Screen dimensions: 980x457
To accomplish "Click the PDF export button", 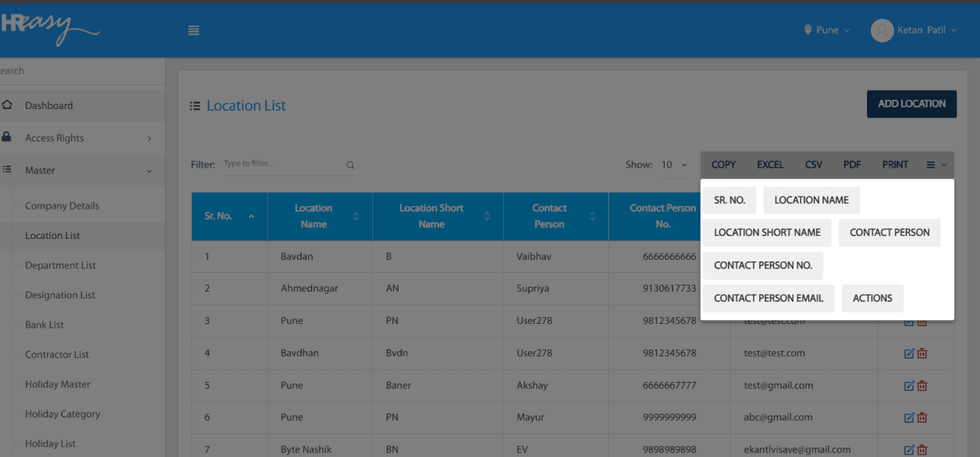I will tap(852, 165).
